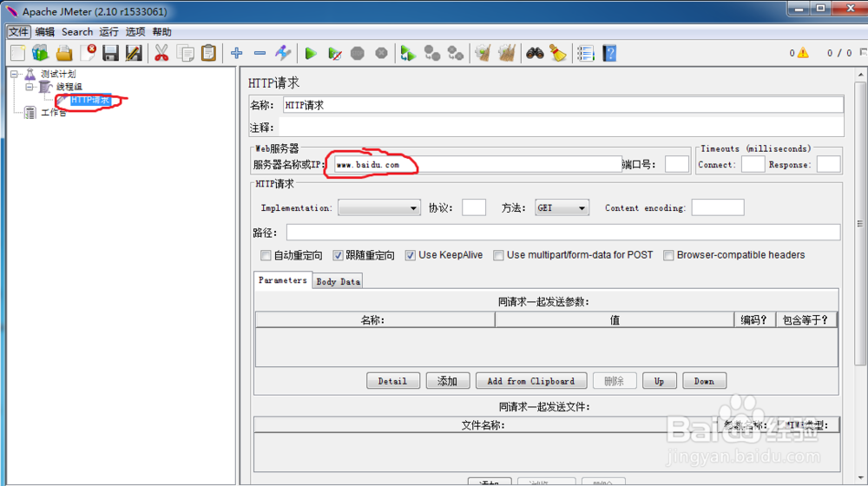868x486 pixels.
Task: Uncheck the 跟随重定向 checkbox
Action: 338,255
